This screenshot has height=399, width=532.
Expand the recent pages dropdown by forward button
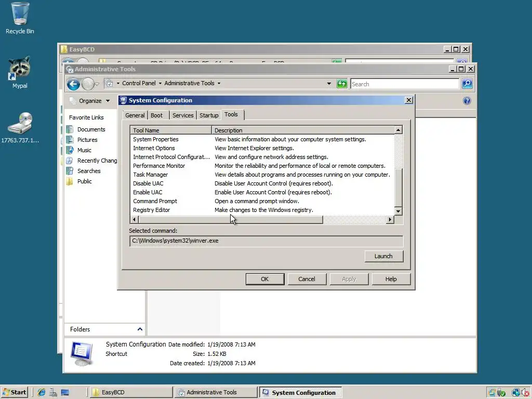tap(97, 84)
